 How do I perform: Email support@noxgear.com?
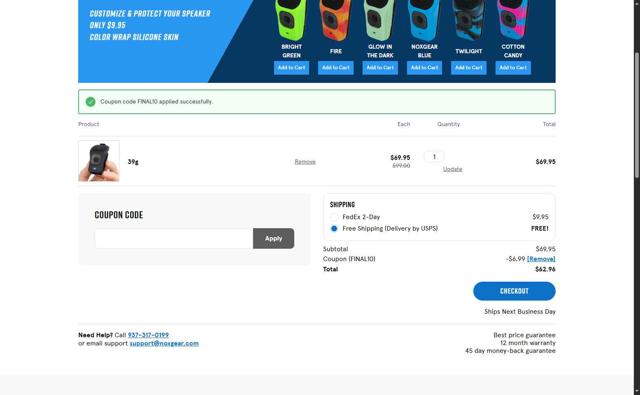click(164, 343)
